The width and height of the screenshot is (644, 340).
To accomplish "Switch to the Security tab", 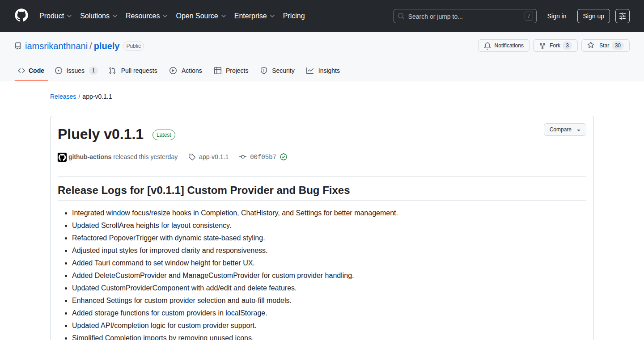I will pyautogui.click(x=278, y=71).
